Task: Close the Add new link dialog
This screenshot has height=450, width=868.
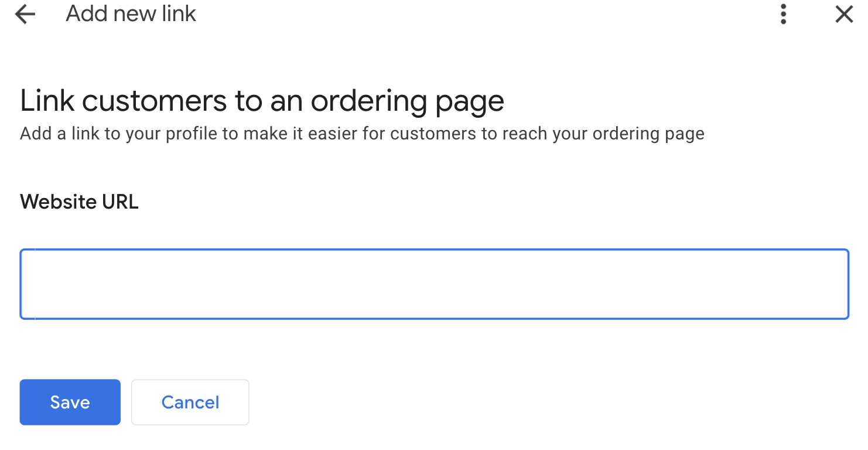Action: [844, 14]
